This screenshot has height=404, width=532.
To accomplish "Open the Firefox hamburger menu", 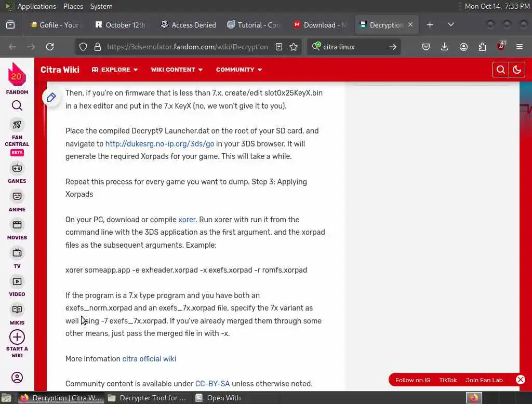I will pyautogui.click(x=520, y=47).
